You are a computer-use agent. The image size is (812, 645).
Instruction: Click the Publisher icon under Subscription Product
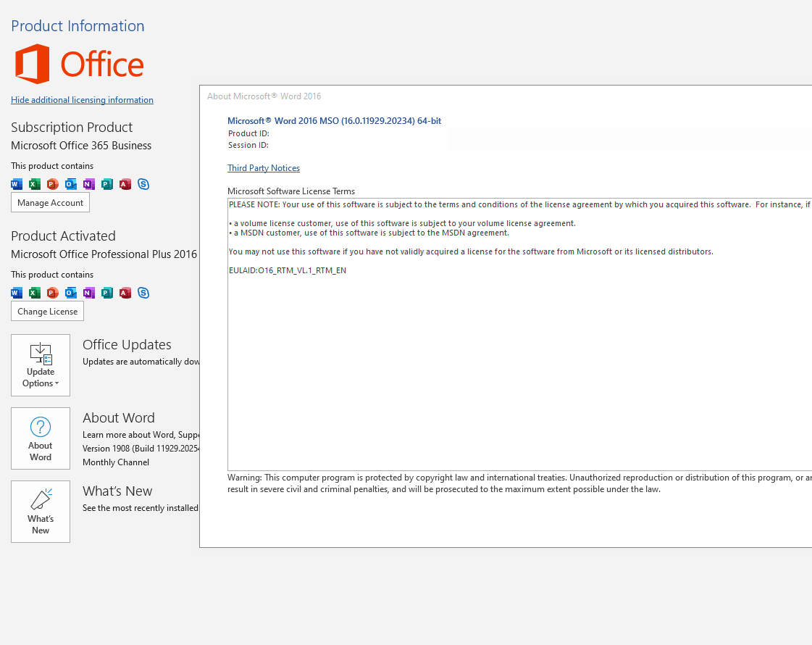tap(107, 184)
